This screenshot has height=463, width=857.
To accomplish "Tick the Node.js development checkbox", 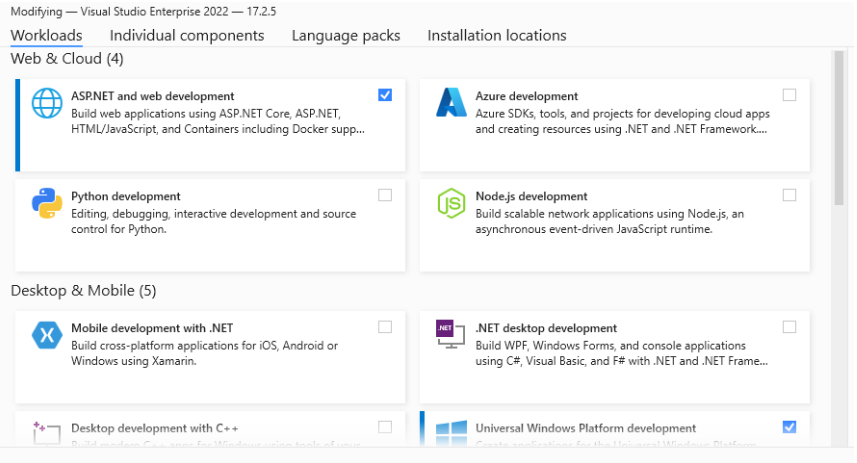I will (789, 195).
